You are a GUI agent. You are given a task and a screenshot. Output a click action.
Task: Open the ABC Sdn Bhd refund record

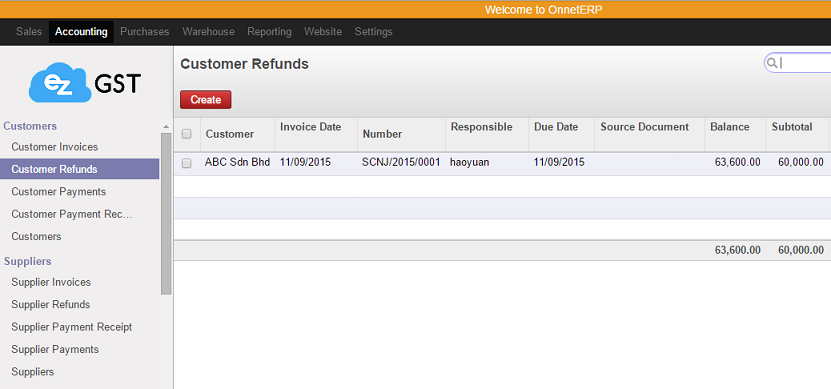click(x=237, y=163)
